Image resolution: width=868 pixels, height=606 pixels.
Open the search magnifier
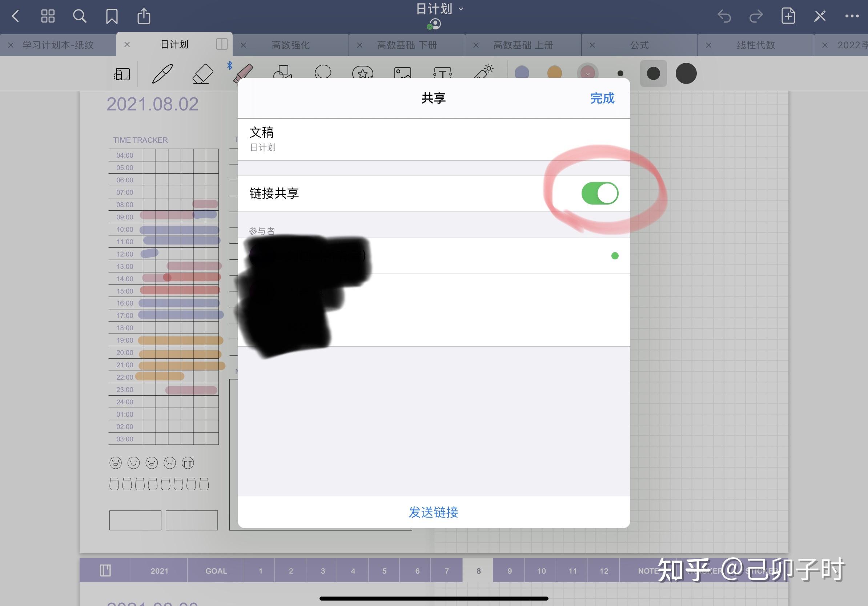79,16
